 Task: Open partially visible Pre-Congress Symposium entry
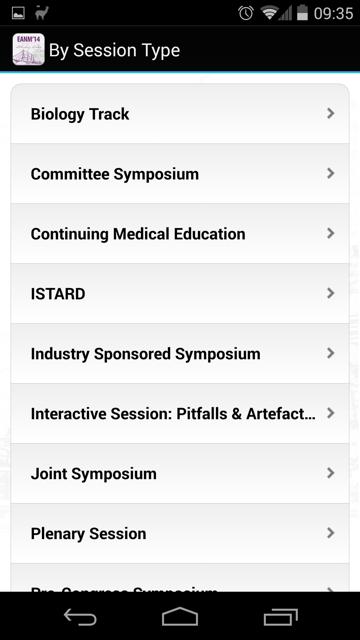[180, 578]
